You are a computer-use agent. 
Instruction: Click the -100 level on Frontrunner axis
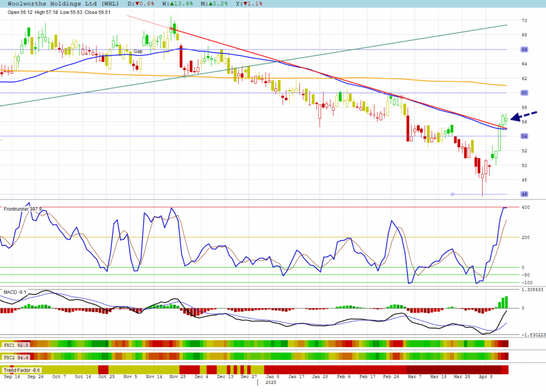coord(526,283)
